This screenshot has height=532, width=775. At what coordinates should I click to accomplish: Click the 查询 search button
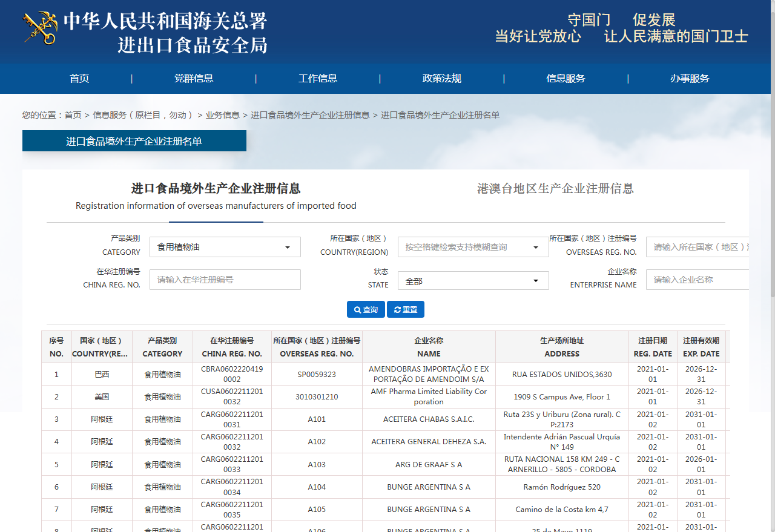[366, 309]
